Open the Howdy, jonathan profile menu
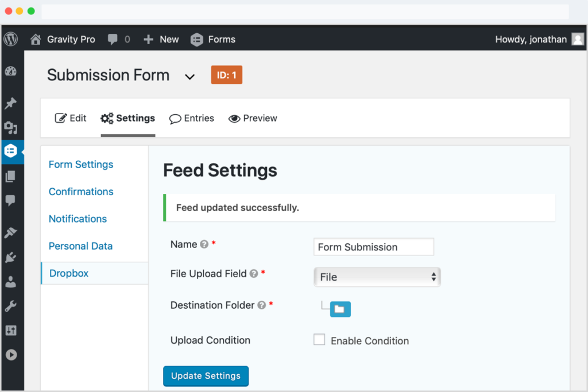The image size is (588, 392). 533,39
